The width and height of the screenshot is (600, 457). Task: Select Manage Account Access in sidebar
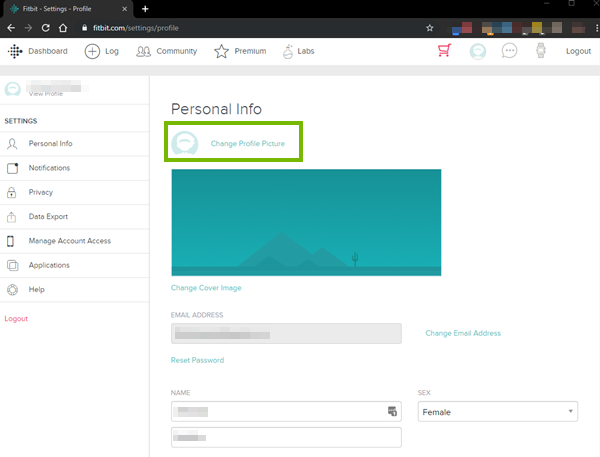point(75,241)
